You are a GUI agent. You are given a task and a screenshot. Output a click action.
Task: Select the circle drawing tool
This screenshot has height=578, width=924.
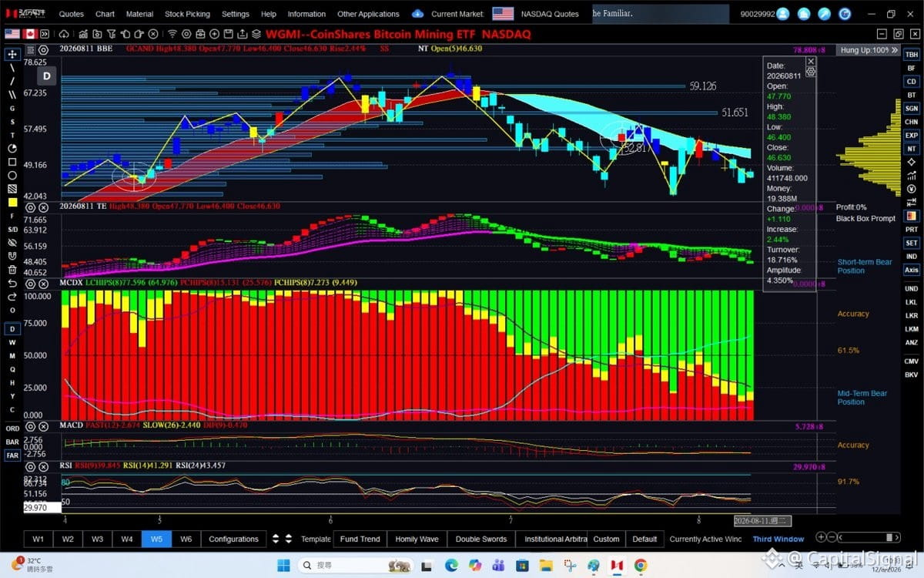[x=12, y=175]
